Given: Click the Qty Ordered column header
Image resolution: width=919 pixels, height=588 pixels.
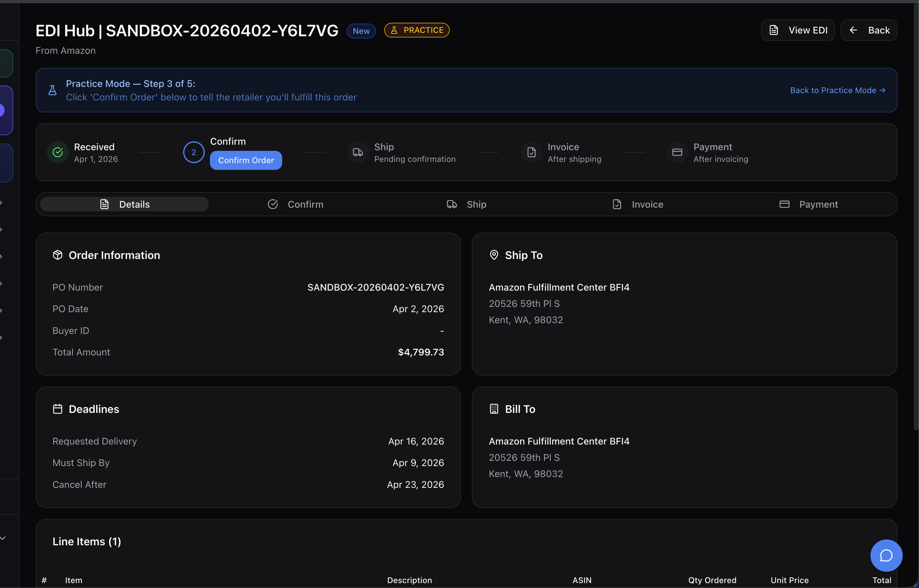Looking at the screenshot, I should pyautogui.click(x=712, y=580).
